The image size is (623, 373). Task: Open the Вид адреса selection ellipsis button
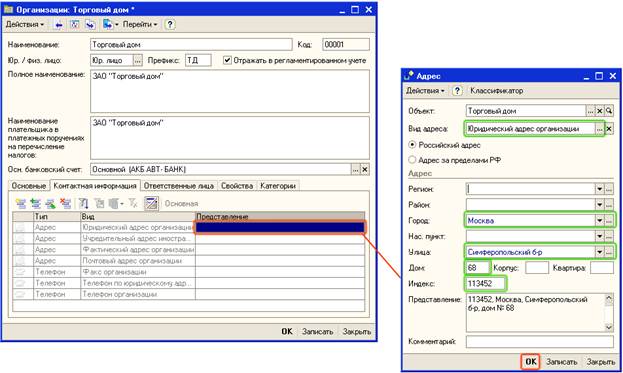pyautogui.click(x=600, y=129)
